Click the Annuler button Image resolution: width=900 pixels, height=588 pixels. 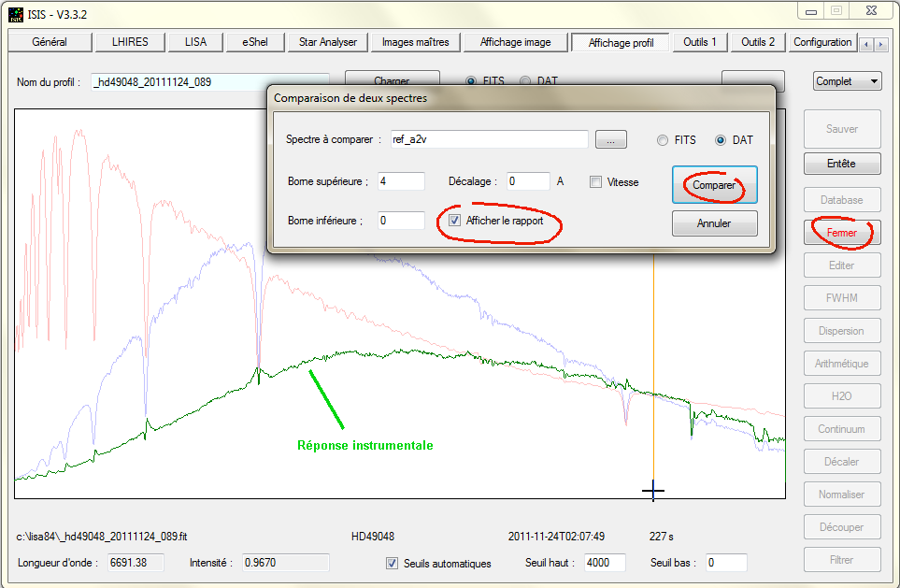tap(714, 223)
